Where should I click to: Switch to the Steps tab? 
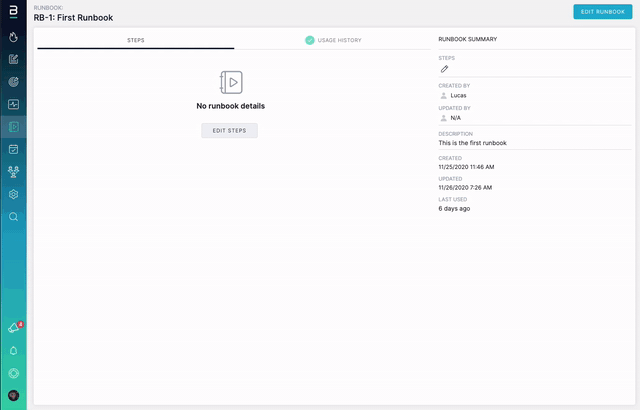(x=136, y=40)
